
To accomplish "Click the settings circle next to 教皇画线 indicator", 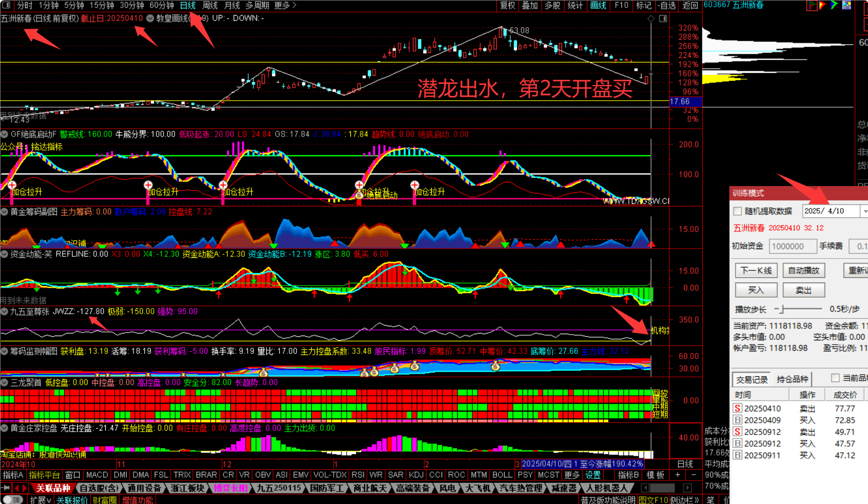I will pyautogui.click(x=150, y=18).
